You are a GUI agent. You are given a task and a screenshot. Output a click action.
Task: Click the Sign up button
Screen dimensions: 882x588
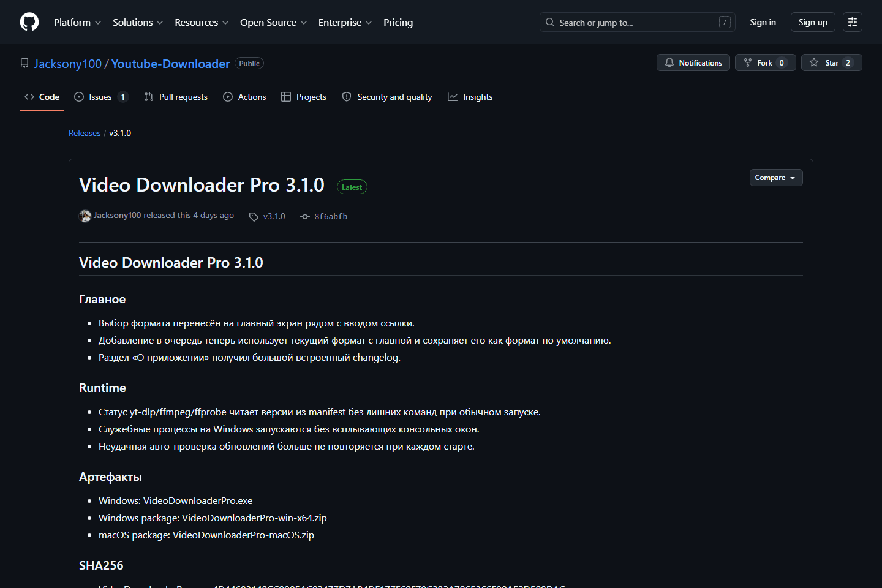[813, 22]
